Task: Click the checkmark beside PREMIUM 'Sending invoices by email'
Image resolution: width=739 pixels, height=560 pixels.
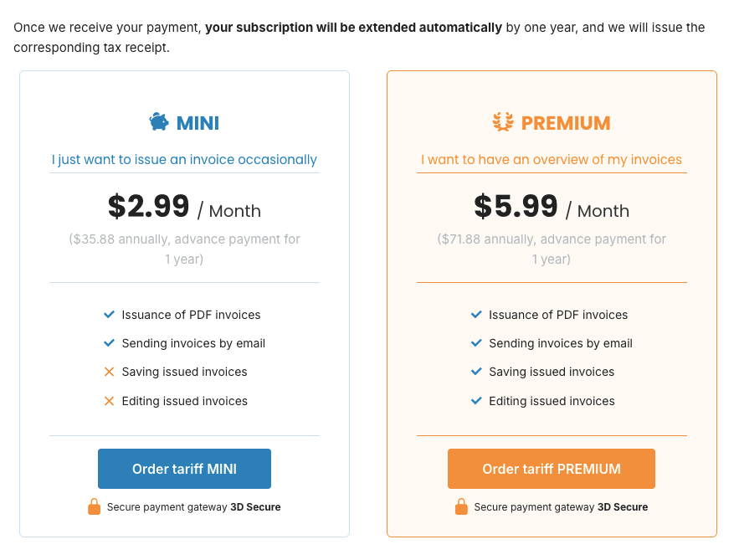Action: click(x=476, y=343)
